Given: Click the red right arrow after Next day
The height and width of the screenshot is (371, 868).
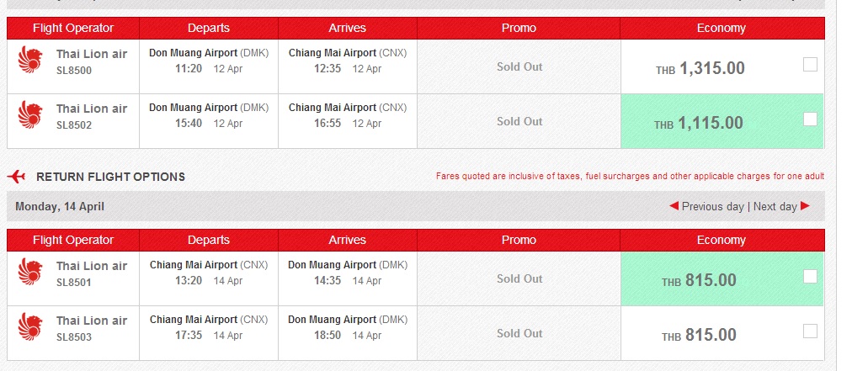Looking at the screenshot, I should pyautogui.click(x=805, y=206).
